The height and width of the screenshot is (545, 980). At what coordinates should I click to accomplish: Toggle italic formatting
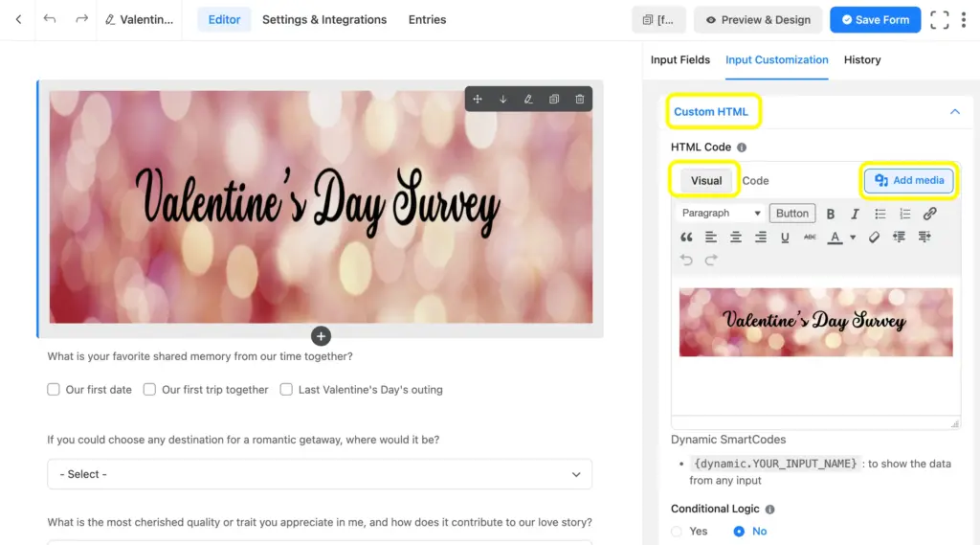[855, 214]
